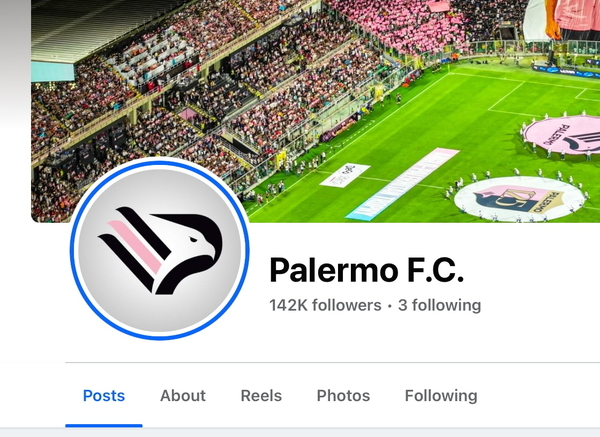Switch to the Posts tab
Screen dimensions: 600x437
click(x=104, y=396)
